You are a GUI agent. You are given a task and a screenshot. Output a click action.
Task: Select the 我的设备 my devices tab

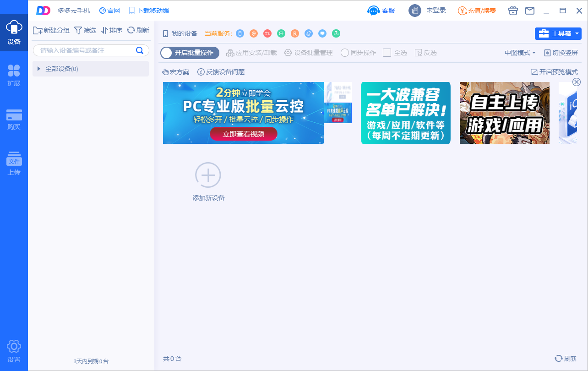[x=180, y=33]
